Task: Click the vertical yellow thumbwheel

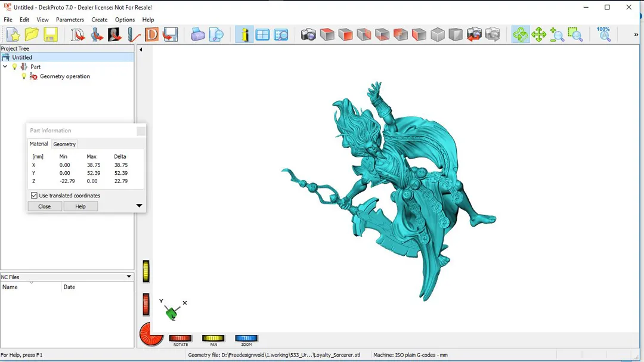Action: coord(146,271)
